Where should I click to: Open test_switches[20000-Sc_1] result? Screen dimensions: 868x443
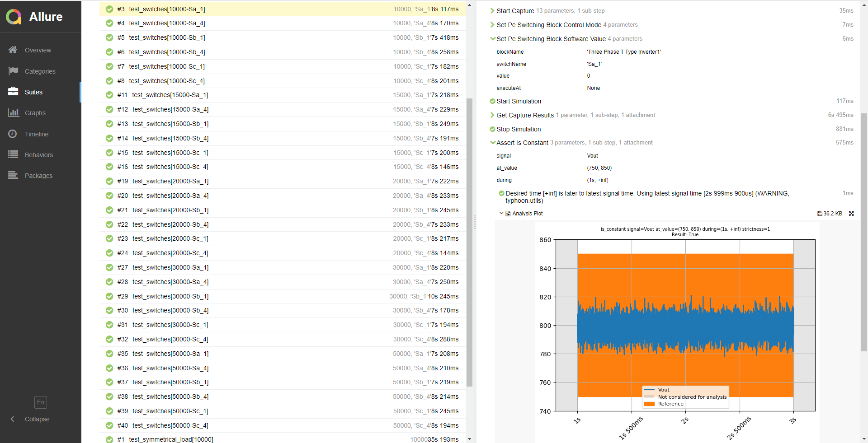click(x=283, y=238)
